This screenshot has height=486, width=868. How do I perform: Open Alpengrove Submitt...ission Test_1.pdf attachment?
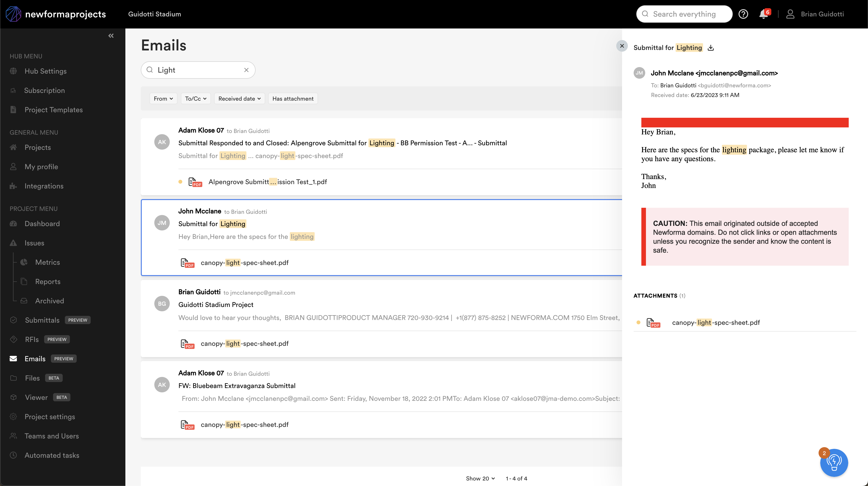click(x=268, y=182)
